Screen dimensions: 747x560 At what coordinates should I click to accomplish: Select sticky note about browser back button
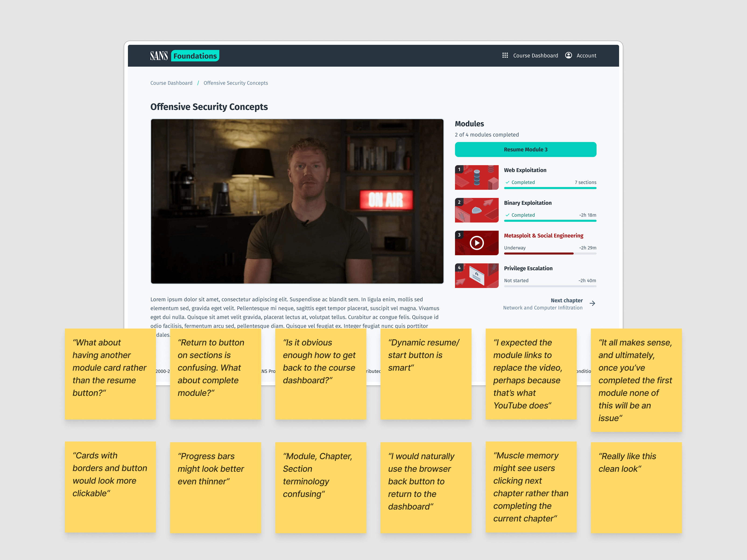tap(426, 487)
